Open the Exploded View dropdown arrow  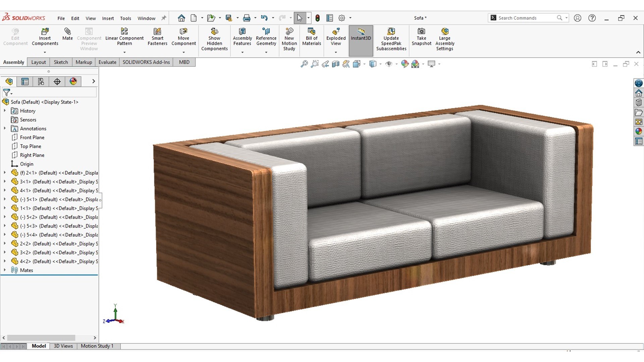[x=336, y=52]
